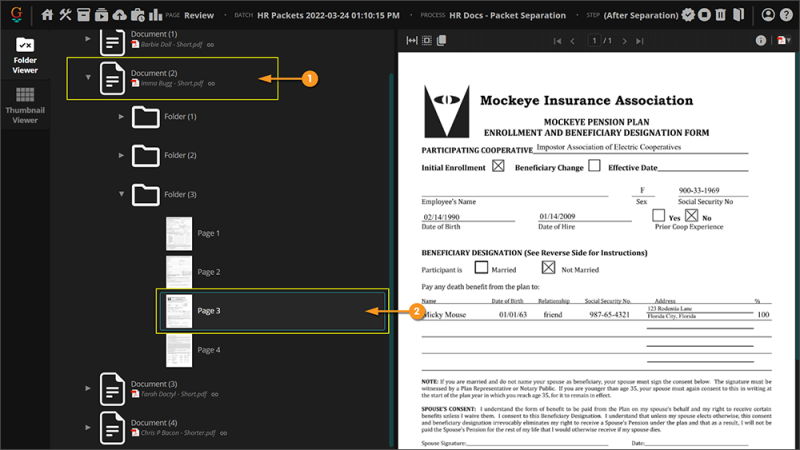The width and height of the screenshot is (800, 450).
Task: Click link icon beside Barbie Doll - Short.pdf
Action: click(210, 45)
